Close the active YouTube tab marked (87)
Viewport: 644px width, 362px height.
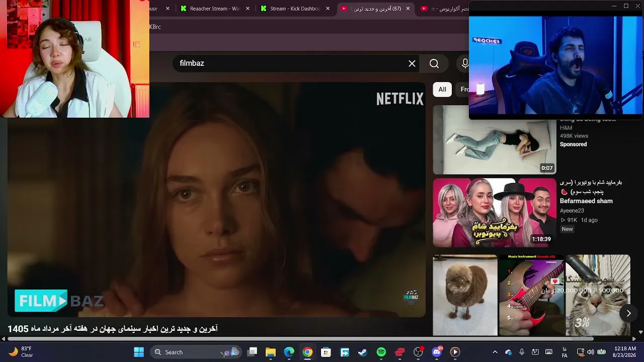click(408, 9)
